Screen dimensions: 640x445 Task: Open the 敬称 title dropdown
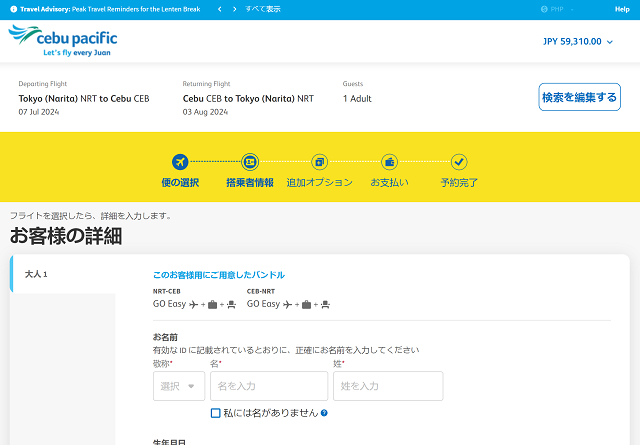tap(178, 386)
